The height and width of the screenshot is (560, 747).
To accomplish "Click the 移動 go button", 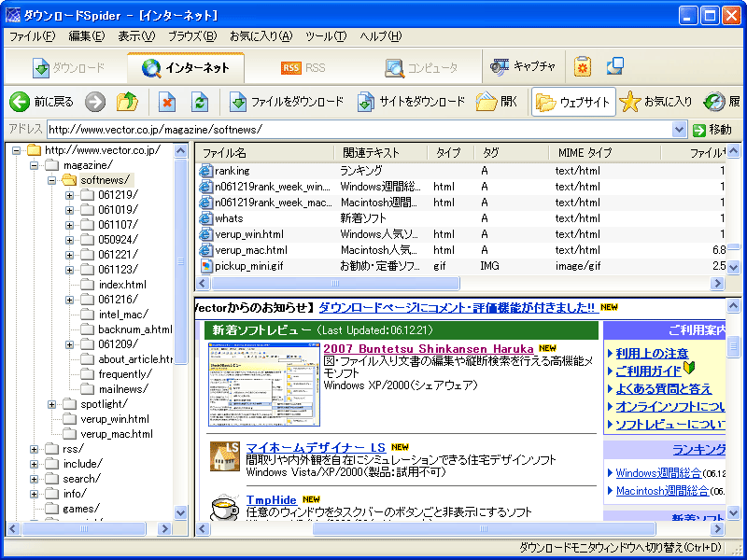I will pyautogui.click(x=712, y=130).
